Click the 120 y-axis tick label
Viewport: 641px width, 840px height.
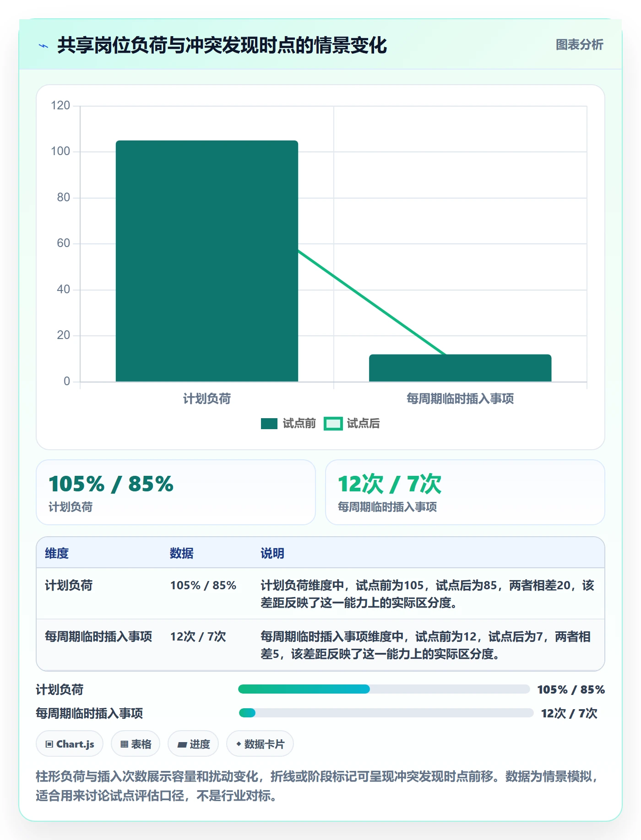[60, 106]
